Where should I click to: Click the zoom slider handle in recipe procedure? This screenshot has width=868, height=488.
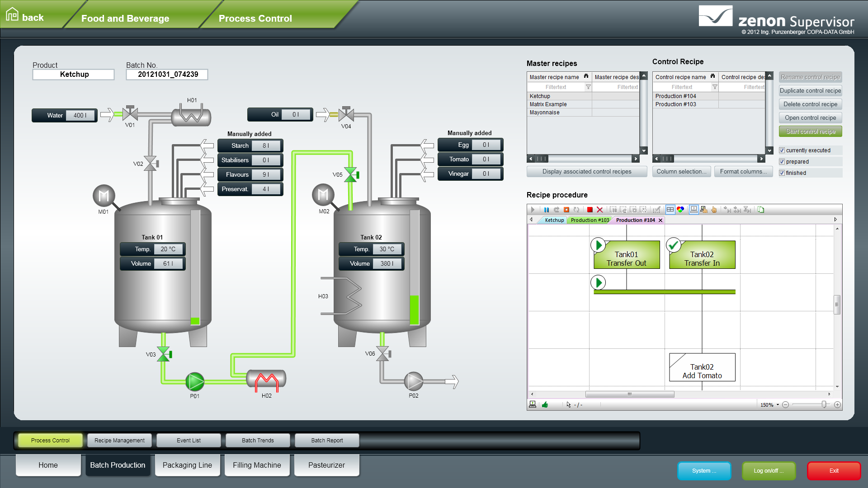tap(824, 404)
